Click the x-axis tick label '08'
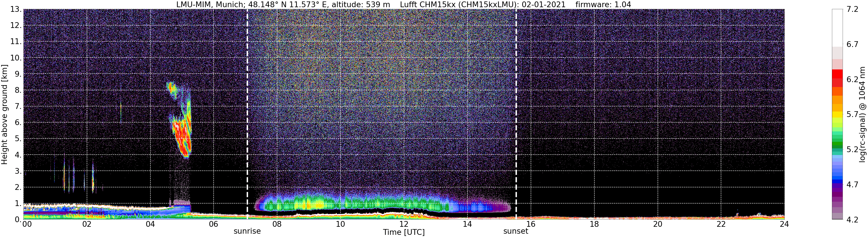The height and width of the screenshot is (238, 868). [x=277, y=224]
